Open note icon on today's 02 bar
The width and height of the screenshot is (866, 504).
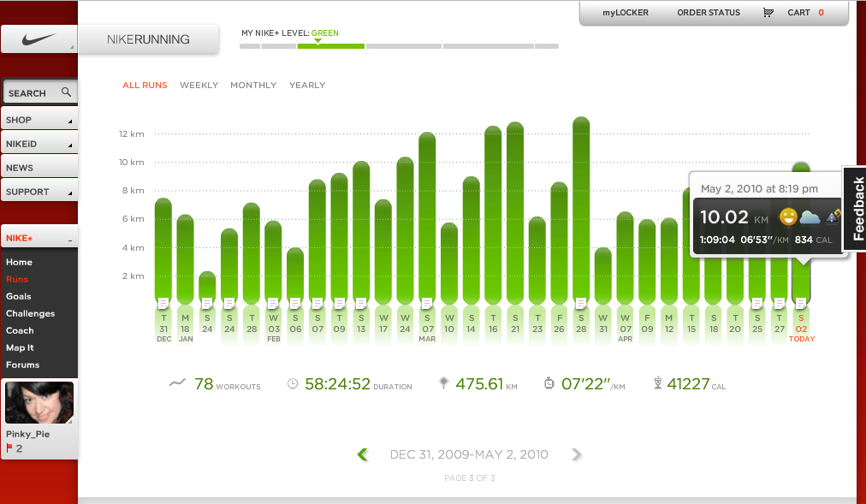click(800, 303)
